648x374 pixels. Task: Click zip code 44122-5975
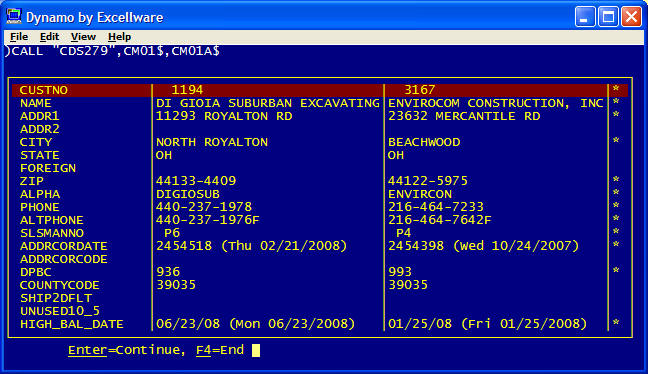click(x=428, y=181)
